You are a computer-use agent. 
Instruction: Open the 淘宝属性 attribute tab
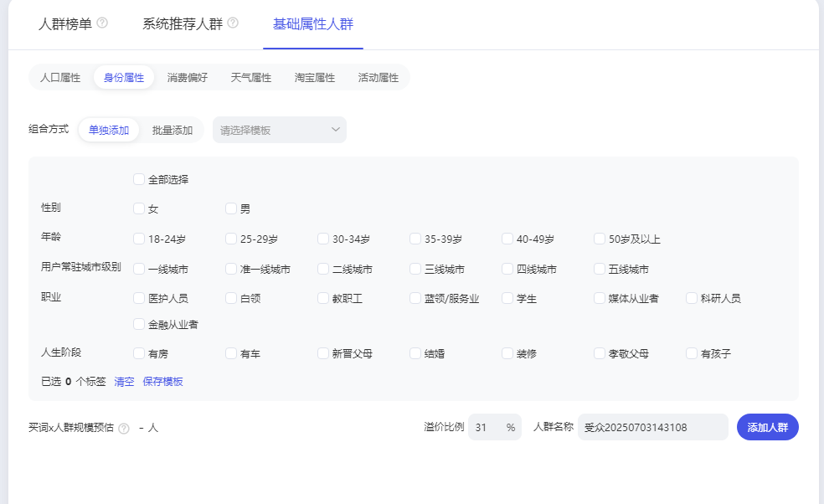(x=314, y=78)
